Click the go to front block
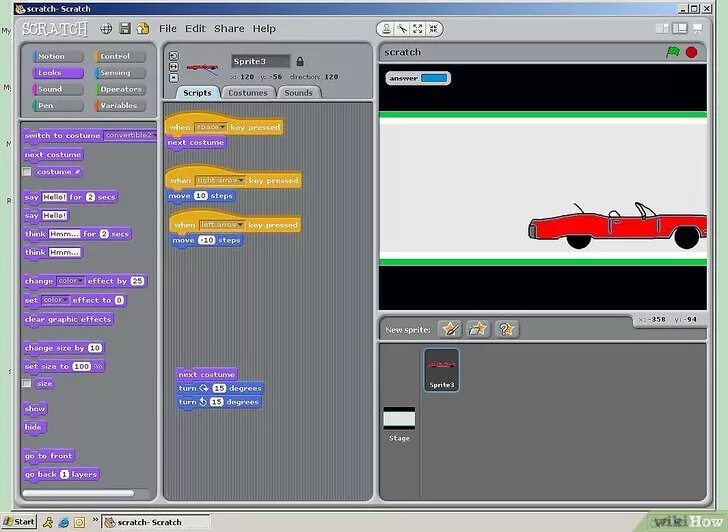 pyautogui.click(x=49, y=456)
